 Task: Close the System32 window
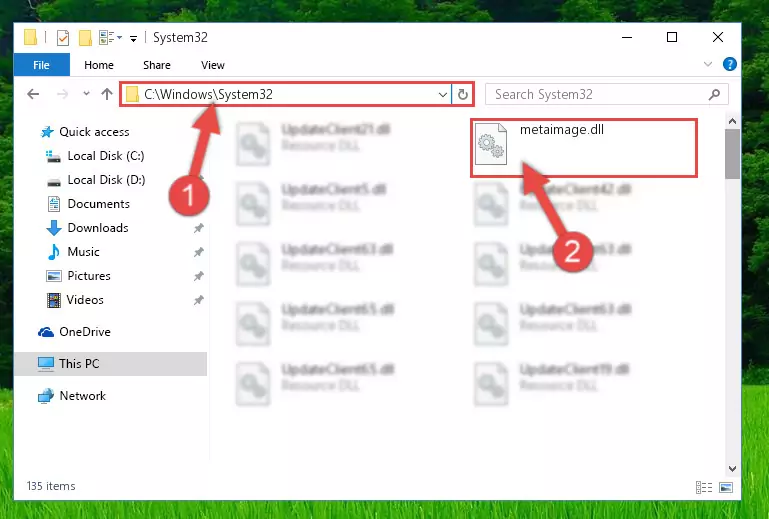click(718, 37)
